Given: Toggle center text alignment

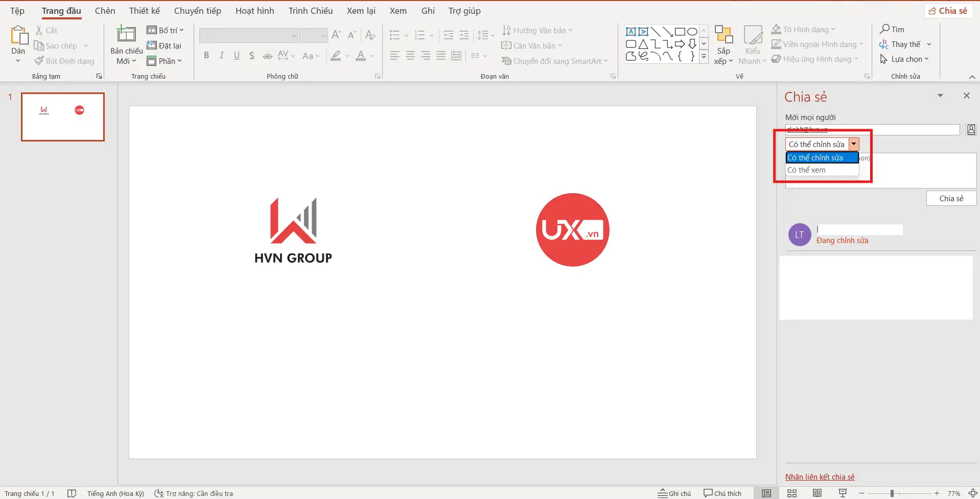Looking at the screenshot, I should [x=410, y=55].
